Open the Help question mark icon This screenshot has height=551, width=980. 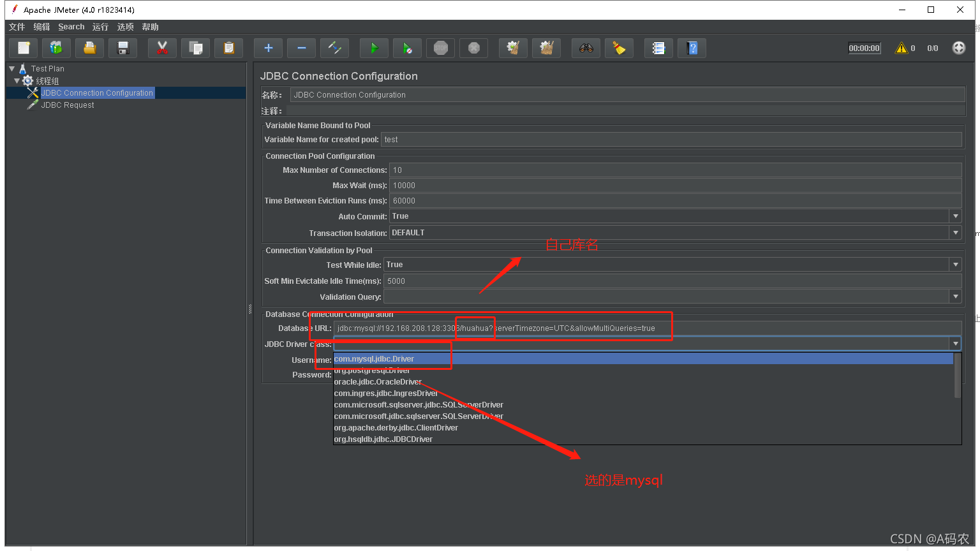(x=692, y=48)
